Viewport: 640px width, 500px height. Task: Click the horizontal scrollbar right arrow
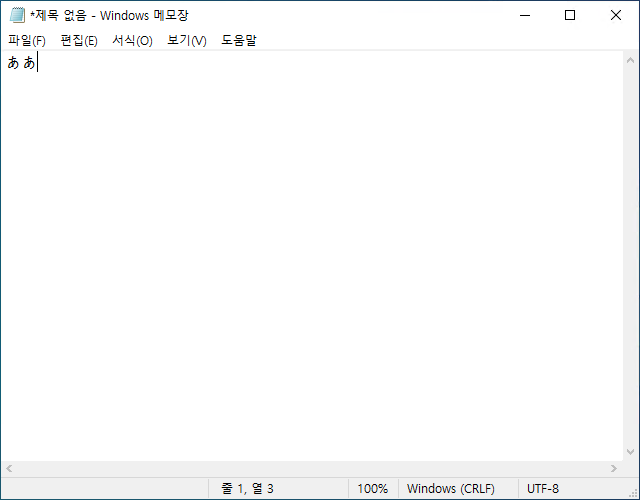click(613, 469)
